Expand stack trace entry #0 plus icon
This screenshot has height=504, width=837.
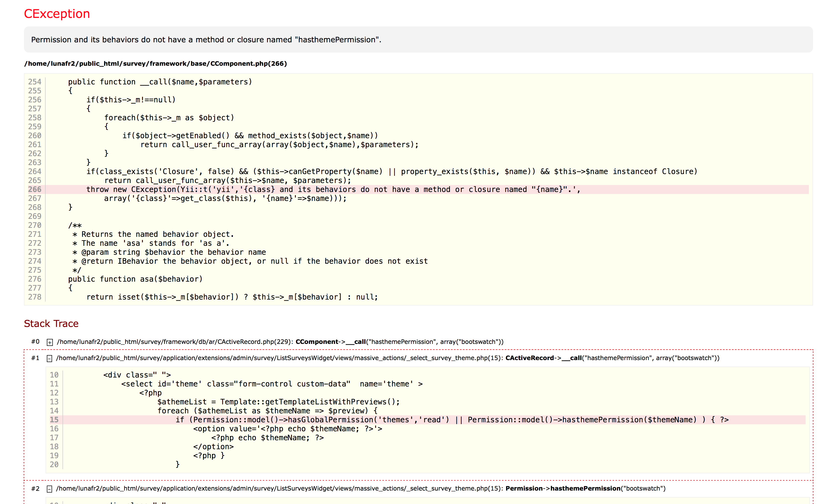(x=50, y=342)
